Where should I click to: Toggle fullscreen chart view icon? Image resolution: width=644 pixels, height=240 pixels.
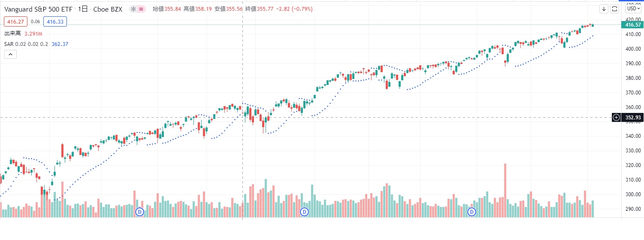pos(615,9)
